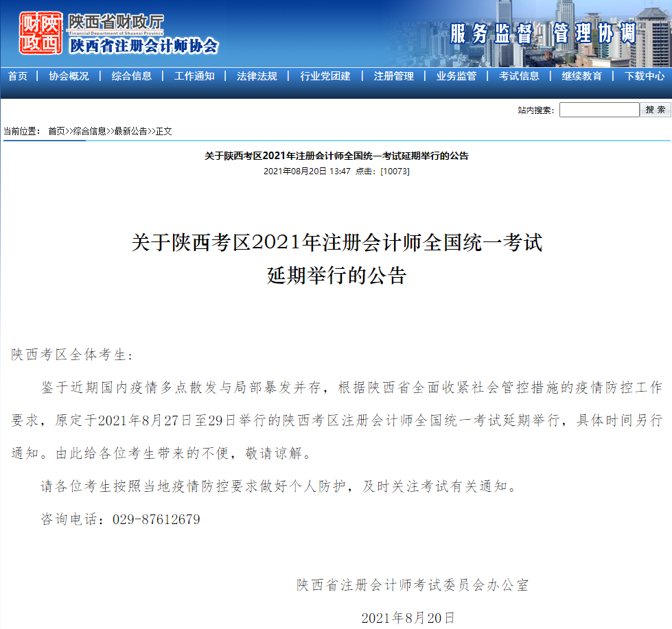
Task: Open the 法律法规 navigation item
Action: click(x=257, y=76)
